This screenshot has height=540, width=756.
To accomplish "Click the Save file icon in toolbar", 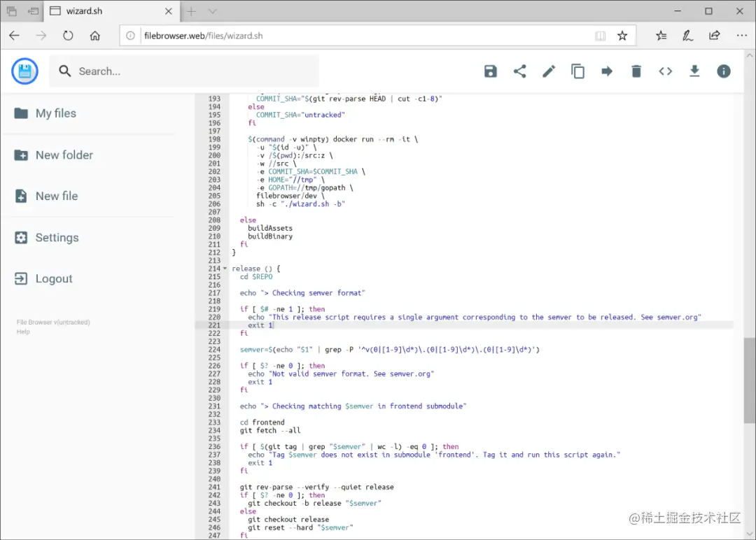I will point(490,71).
